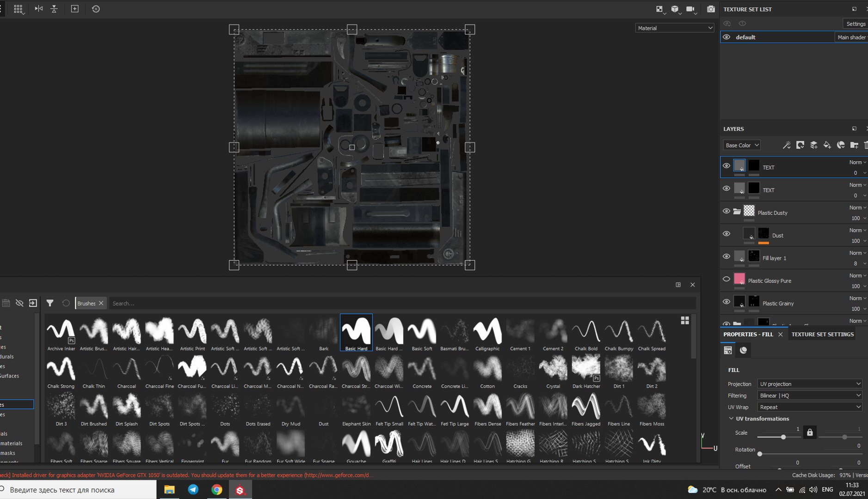
Task: Click the Plastic Glossy Pure pink swatch
Action: pyautogui.click(x=739, y=279)
